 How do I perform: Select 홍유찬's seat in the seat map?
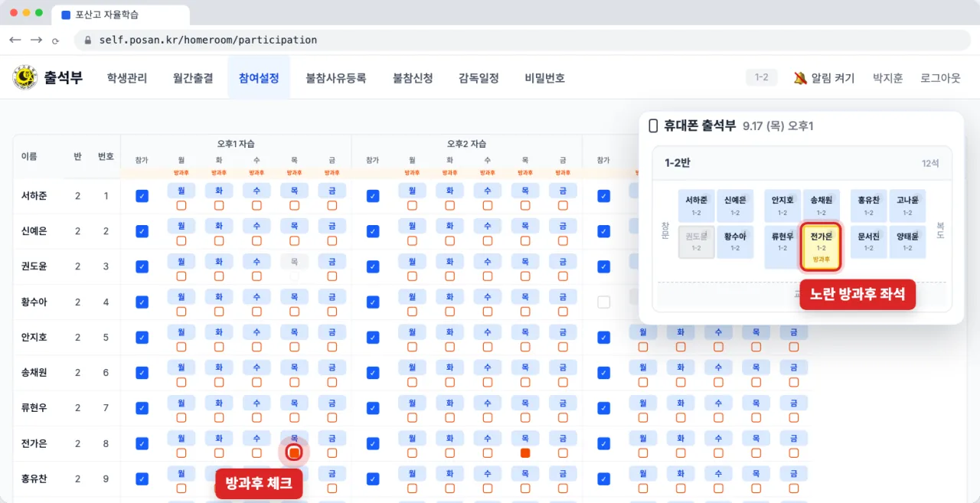(x=869, y=206)
